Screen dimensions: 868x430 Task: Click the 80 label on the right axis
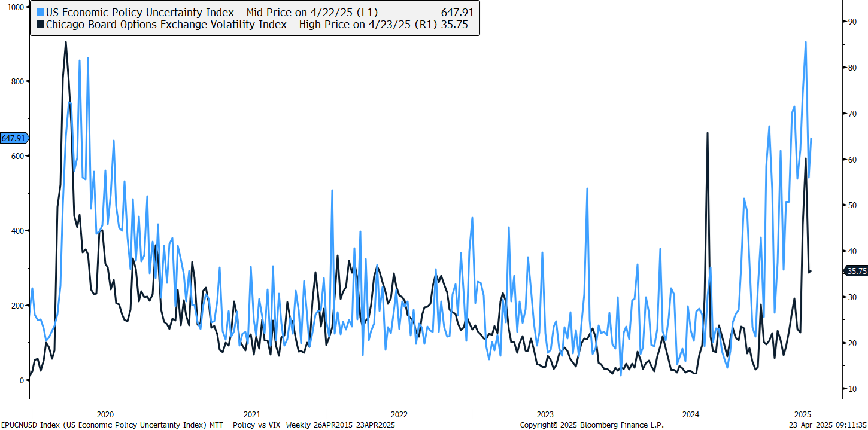[851, 68]
